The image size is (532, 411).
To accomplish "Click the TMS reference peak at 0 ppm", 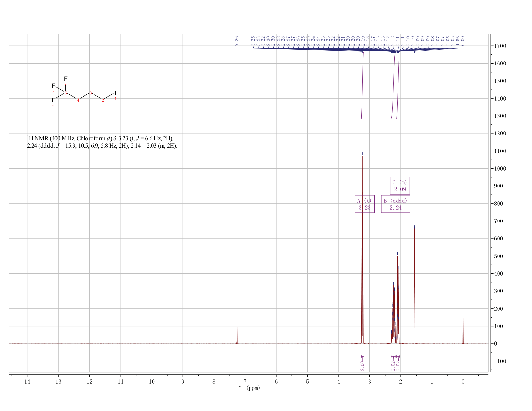I will point(463,325).
